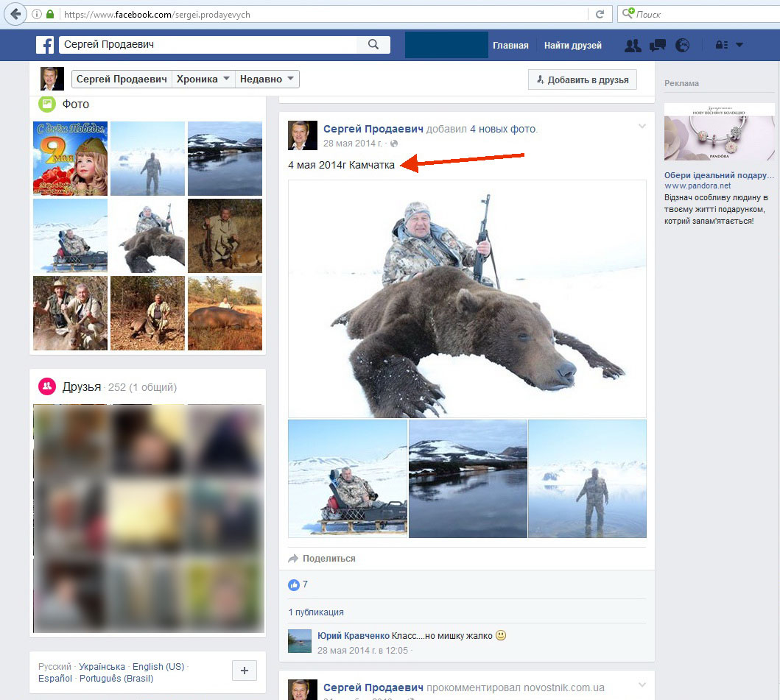Click the Добавить в друзья button
The height and width of the screenshot is (700, 780).
pos(582,79)
